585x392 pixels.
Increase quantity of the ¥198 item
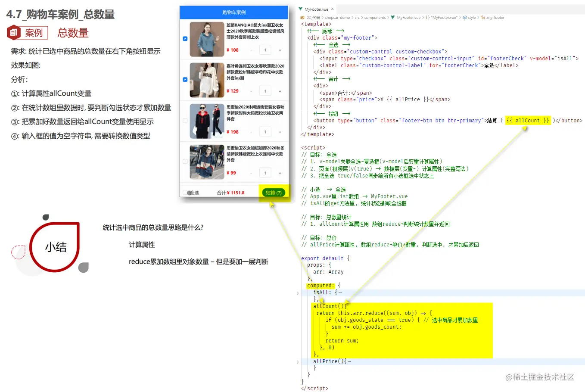(280, 132)
